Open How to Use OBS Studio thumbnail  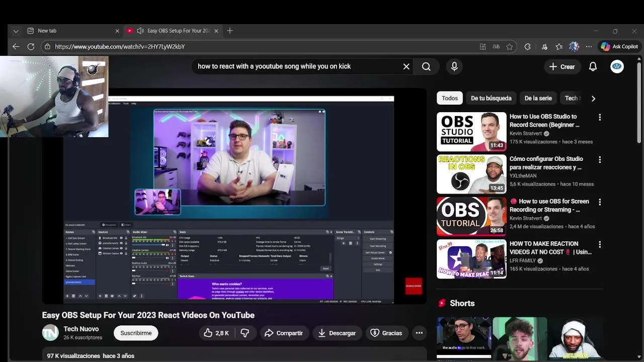(x=471, y=132)
